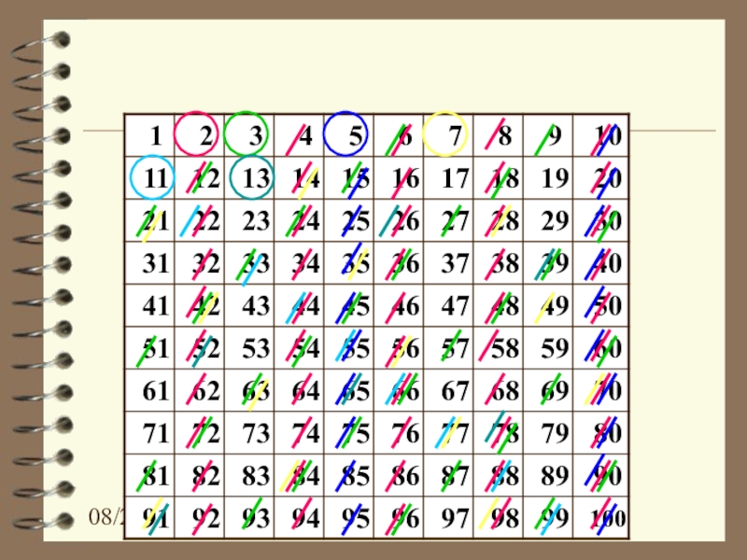This screenshot has width=747, height=560.
Task: Click the crossed-out number 9
Action: (548, 135)
